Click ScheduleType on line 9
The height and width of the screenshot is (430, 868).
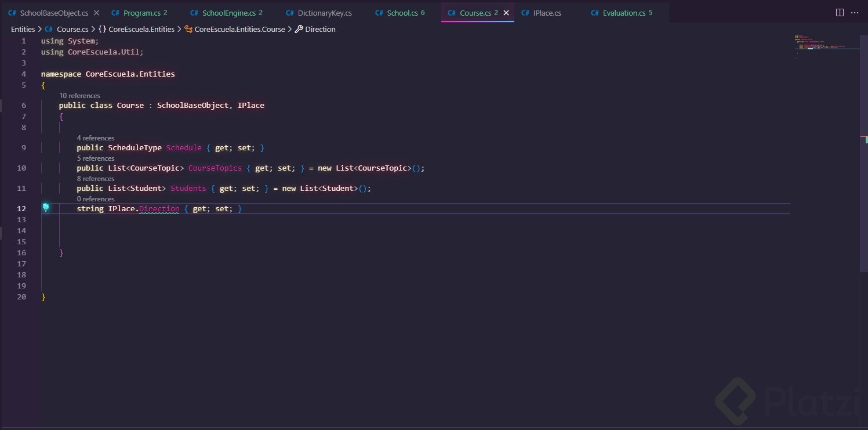tap(135, 148)
